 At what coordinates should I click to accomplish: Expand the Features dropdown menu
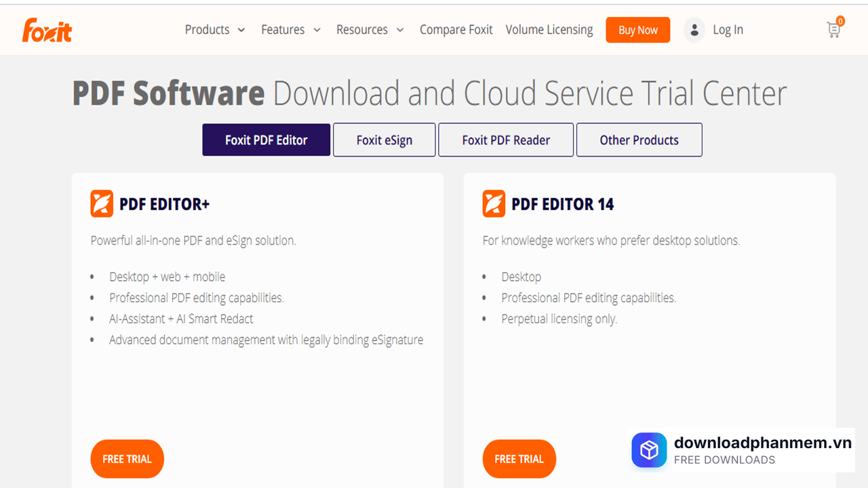point(291,30)
